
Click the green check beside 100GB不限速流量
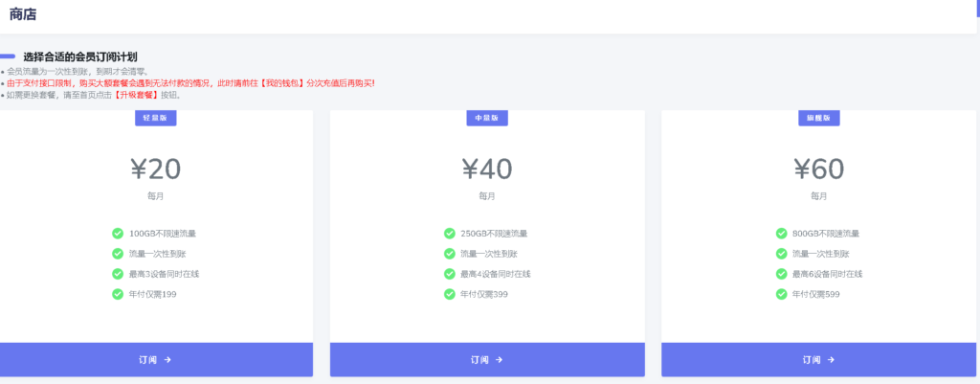click(118, 234)
